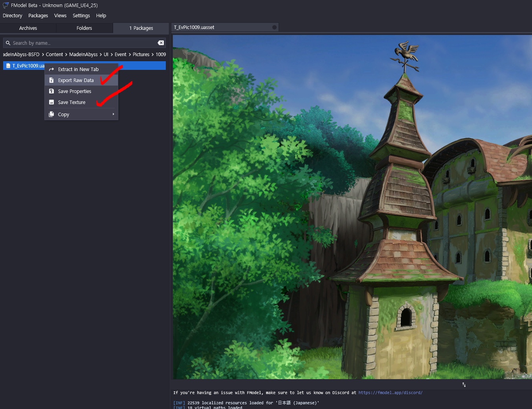This screenshot has height=409, width=532.
Task: Click the Copy submenu arrow
Action: point(113,114)
